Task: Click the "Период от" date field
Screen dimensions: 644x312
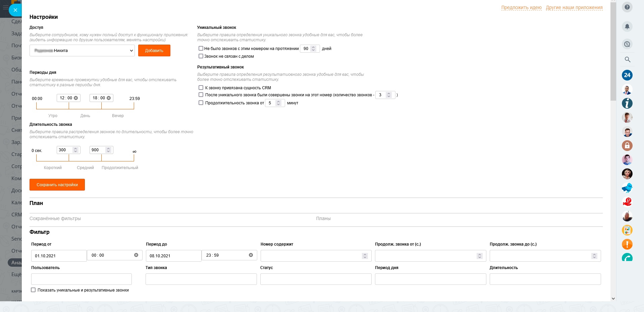Action: [59, 256]
